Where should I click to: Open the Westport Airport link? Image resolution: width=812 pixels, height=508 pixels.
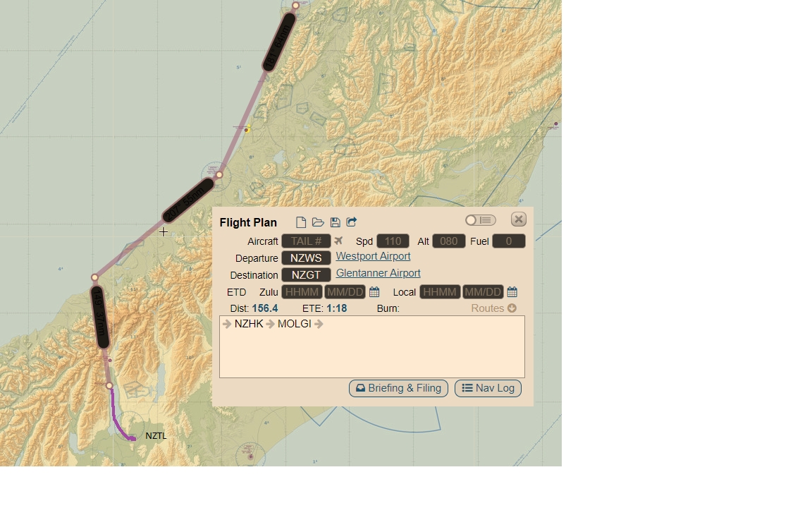pyautogui.click(x=373, y=256)
